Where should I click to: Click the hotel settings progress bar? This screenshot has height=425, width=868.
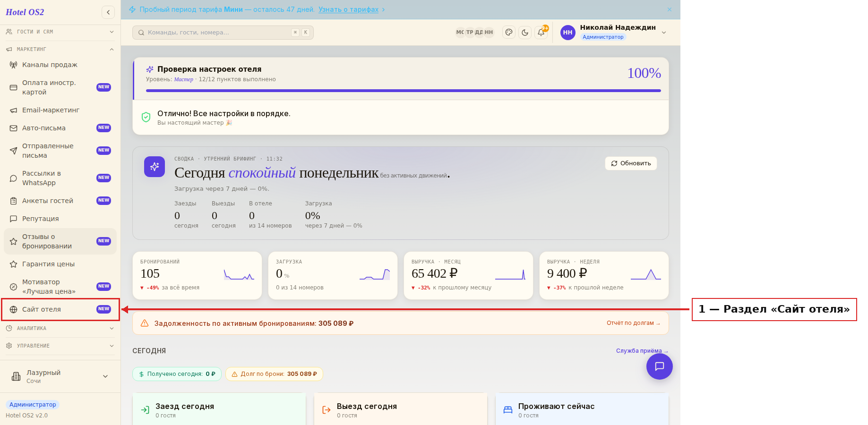[404, 91]
